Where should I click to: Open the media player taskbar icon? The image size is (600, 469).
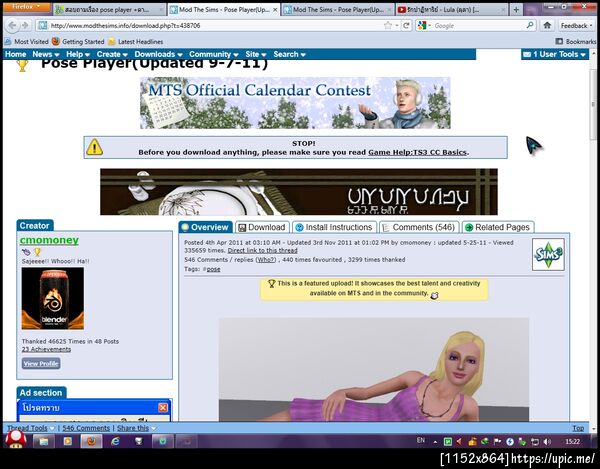tap(68, 442)
